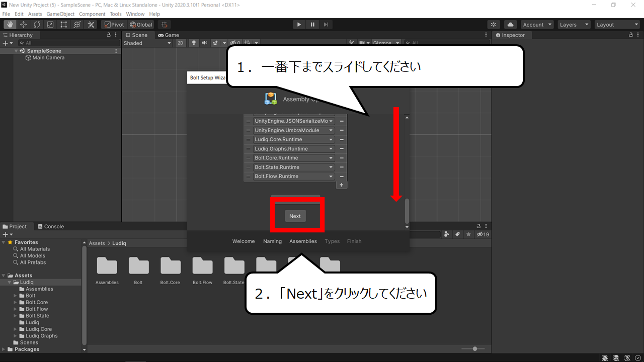Open UnityEngine.UmbraModule assembly dropdown
The image size is (644, 362).
(294, 130)
